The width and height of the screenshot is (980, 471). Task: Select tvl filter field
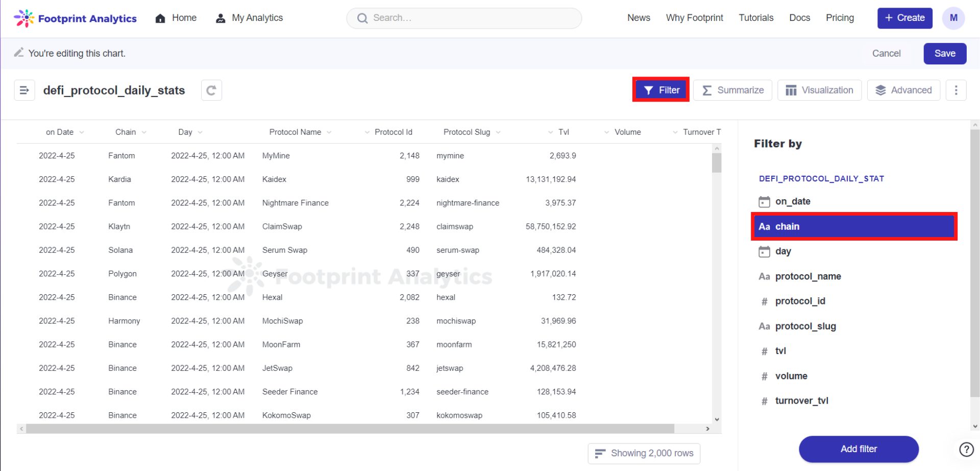(853, 351)
